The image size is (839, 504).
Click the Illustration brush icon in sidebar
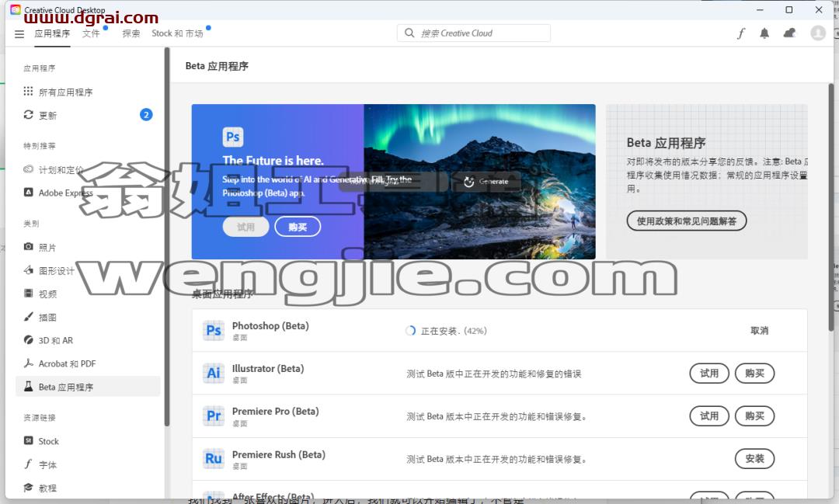[29, 317]
